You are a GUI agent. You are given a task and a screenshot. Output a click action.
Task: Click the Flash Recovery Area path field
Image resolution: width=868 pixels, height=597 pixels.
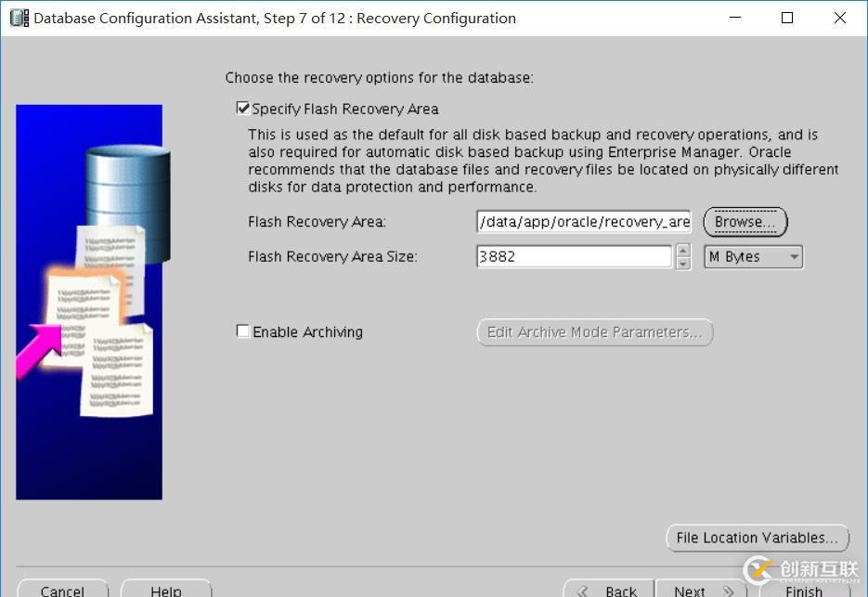[x=584, y=222]
